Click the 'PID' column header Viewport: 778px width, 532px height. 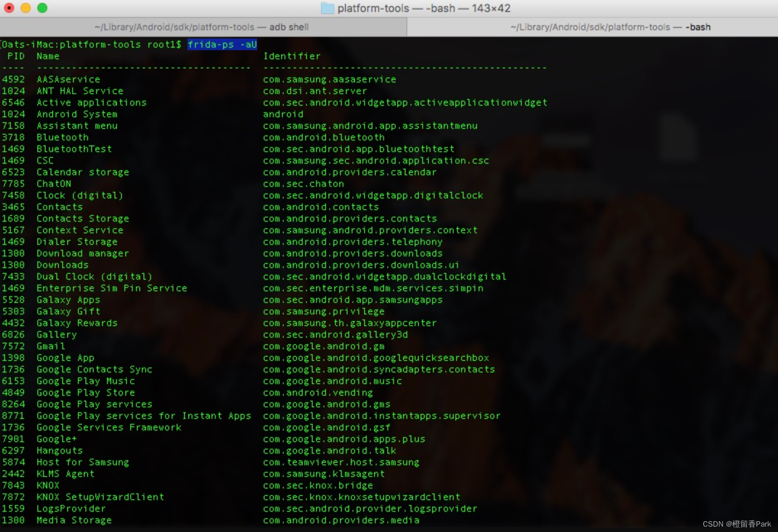(16, 56)
